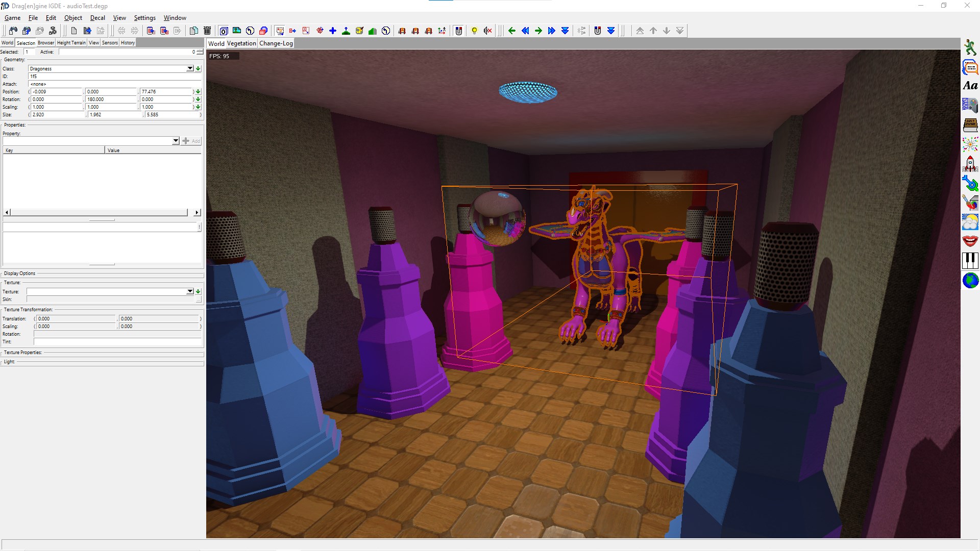Open the red lips editor sidebar icon
Viewport: 980px width, 551px height.
pyautogui.click(x=970, y=241)
